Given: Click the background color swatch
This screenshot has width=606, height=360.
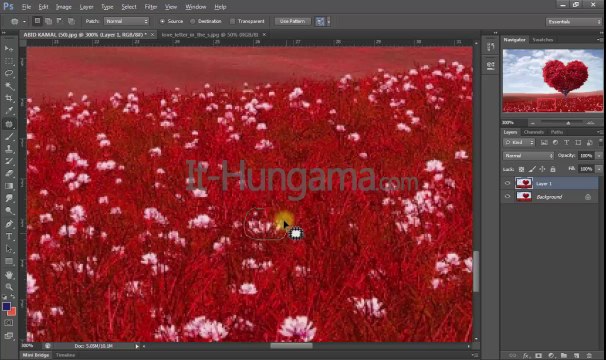Looking at the screenshot, I should coord(13,311).
